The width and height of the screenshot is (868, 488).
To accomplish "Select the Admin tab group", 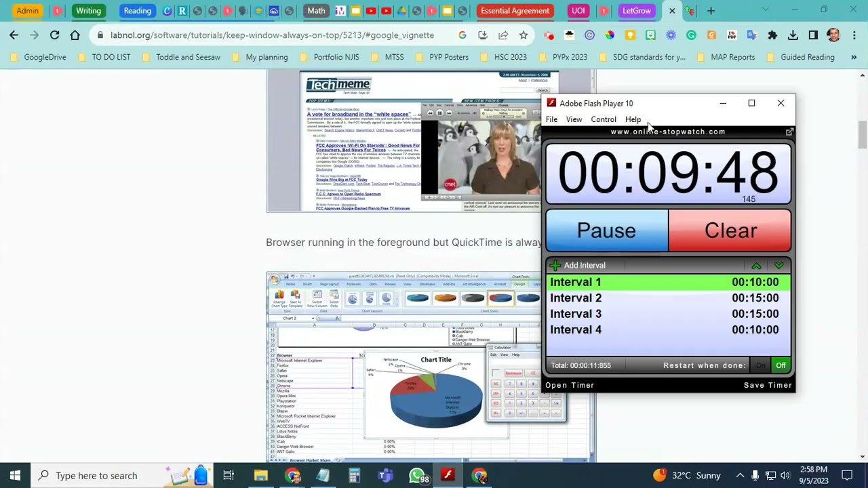I will pyautogui.click(x=28, y=11).
